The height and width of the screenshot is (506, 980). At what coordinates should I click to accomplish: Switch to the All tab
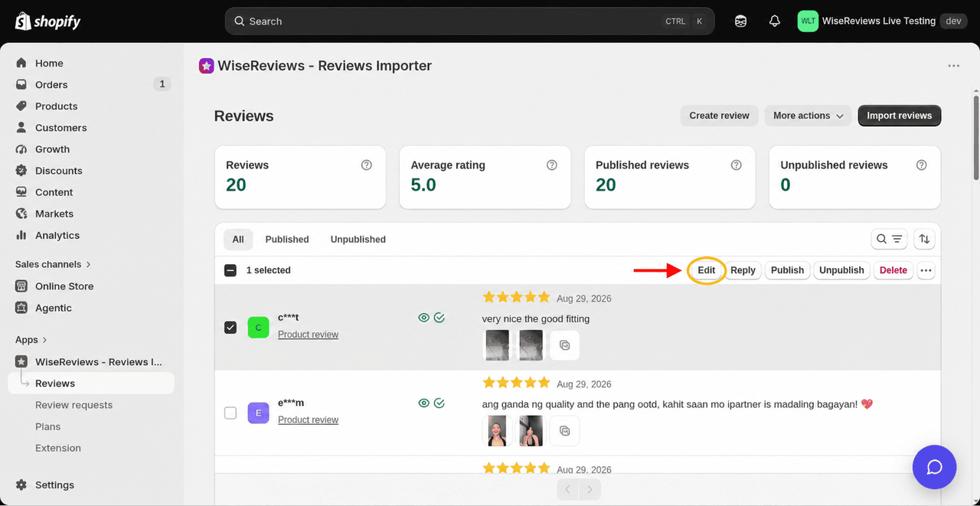pos(238,240)
